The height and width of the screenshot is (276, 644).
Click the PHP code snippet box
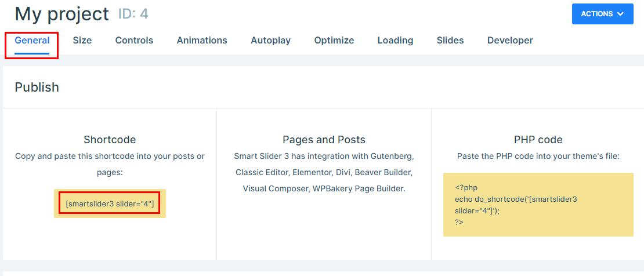(538, 205)
